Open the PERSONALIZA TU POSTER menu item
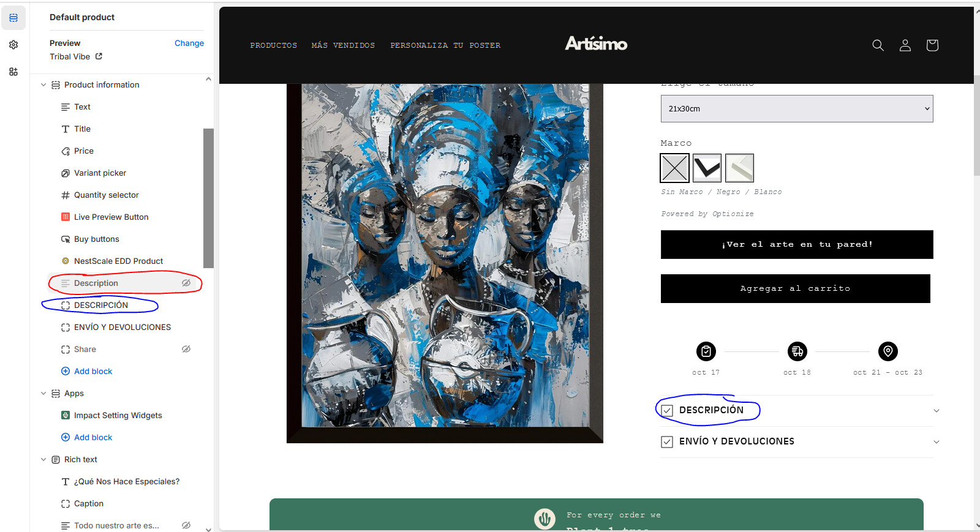 coord(445,45)
